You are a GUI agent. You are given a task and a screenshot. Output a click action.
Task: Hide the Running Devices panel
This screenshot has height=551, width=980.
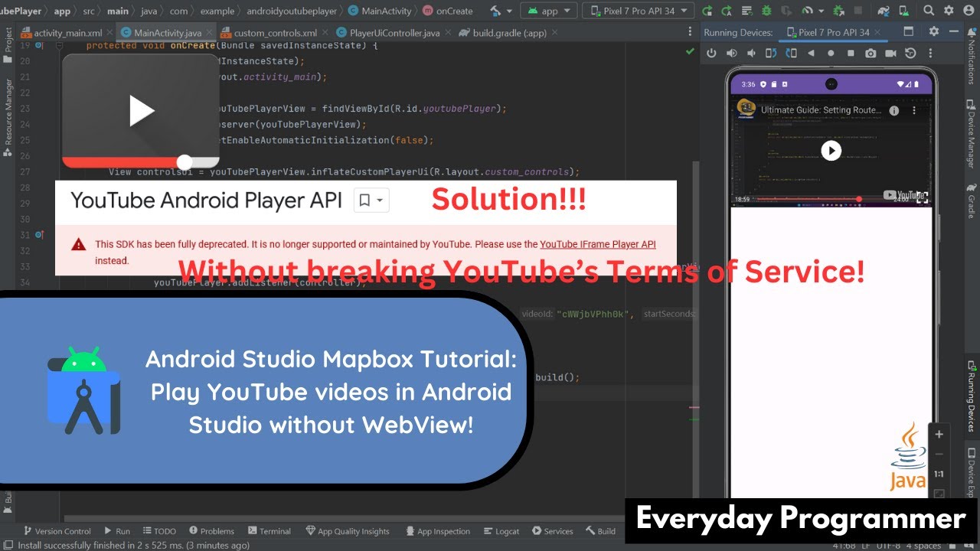click(x=953, y=31)
